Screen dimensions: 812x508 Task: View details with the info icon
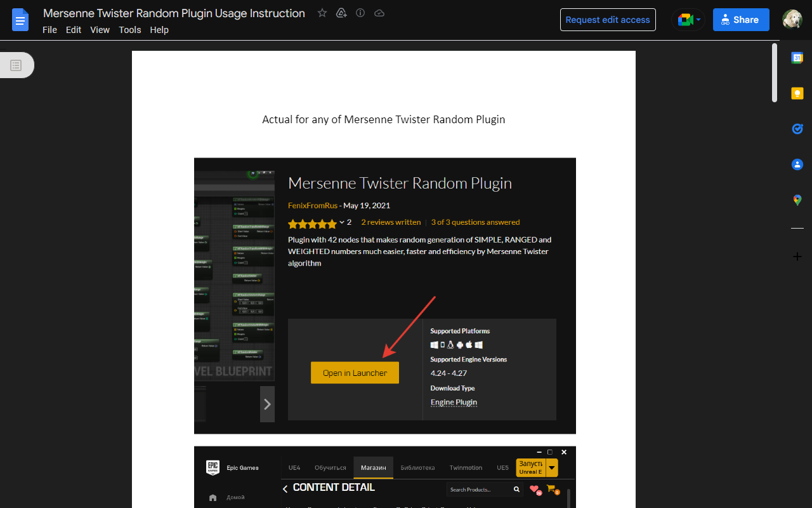pos(360,13)
